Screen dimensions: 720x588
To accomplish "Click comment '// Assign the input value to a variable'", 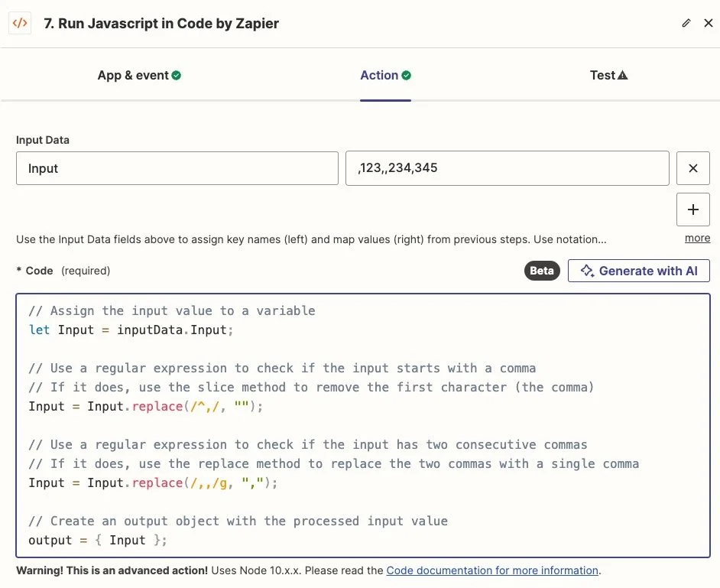I will (172, 311).
